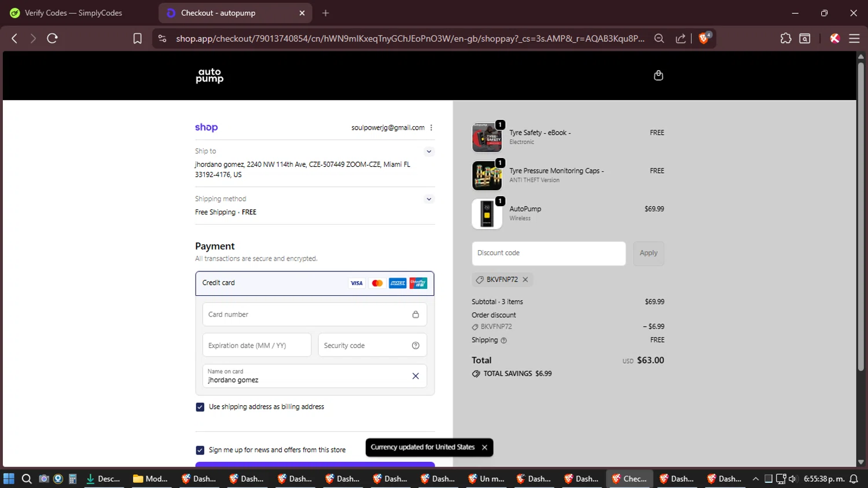Open browser extensions puzzle icon
868x488 pixels.
785,38
